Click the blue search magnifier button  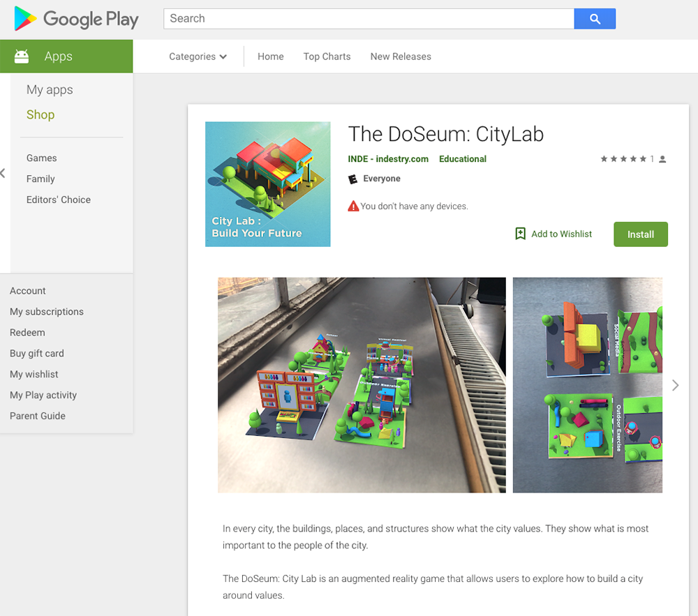[595, 19]
